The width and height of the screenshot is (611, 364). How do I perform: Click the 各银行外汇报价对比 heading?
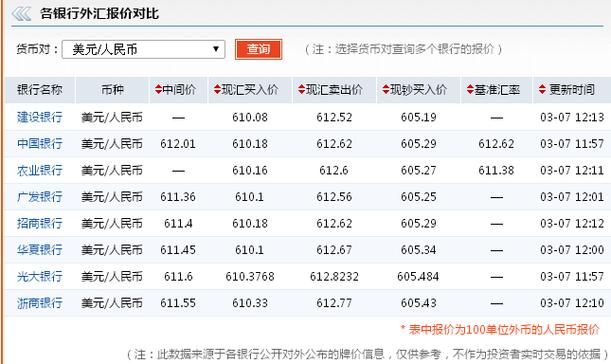(x=99, y=14)
